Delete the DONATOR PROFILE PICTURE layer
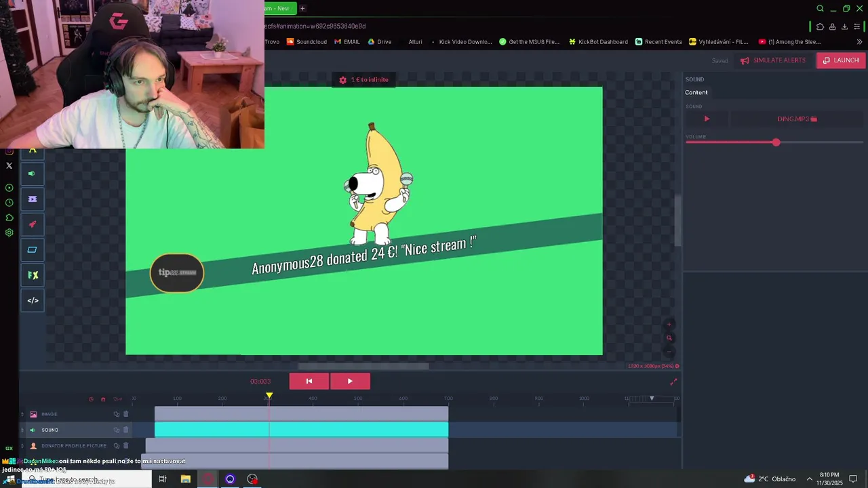 [125, 446]
